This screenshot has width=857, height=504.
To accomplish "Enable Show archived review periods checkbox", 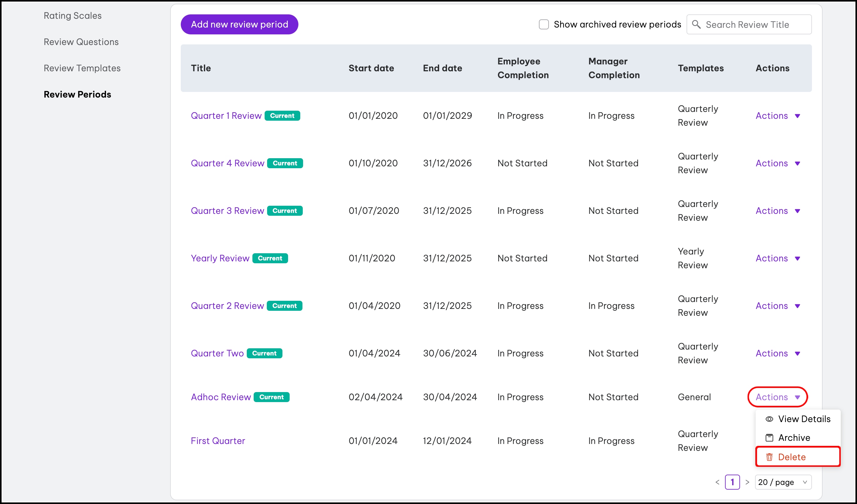I will [544, 24].
